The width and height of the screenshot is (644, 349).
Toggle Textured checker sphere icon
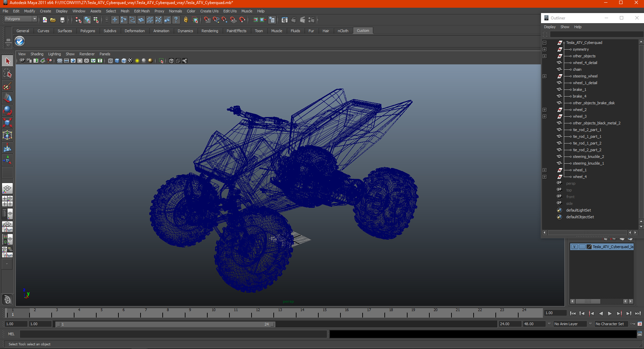[x=130, y=61]
